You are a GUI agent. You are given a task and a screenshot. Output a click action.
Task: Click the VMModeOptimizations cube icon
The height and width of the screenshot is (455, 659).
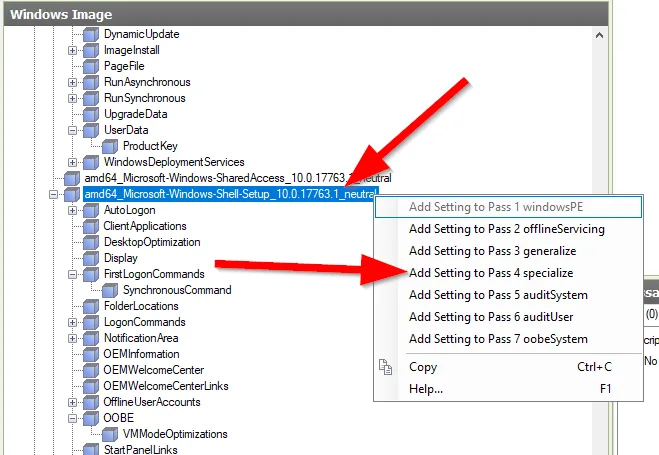[x=110, y=434]
